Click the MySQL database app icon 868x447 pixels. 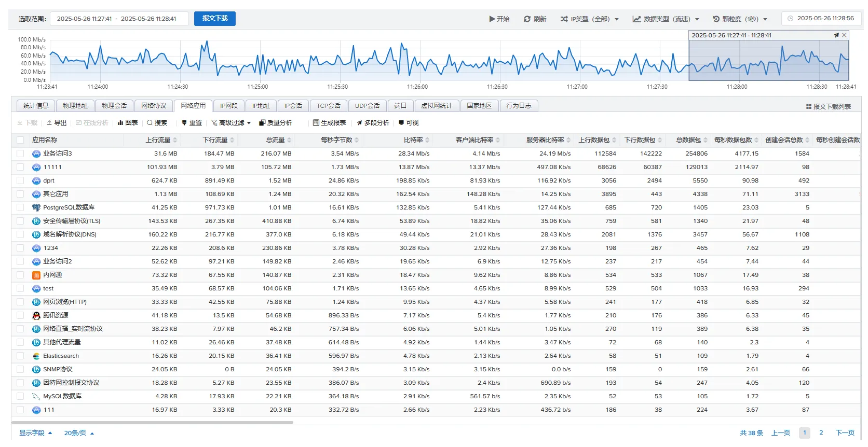click(x=36, y=396)
